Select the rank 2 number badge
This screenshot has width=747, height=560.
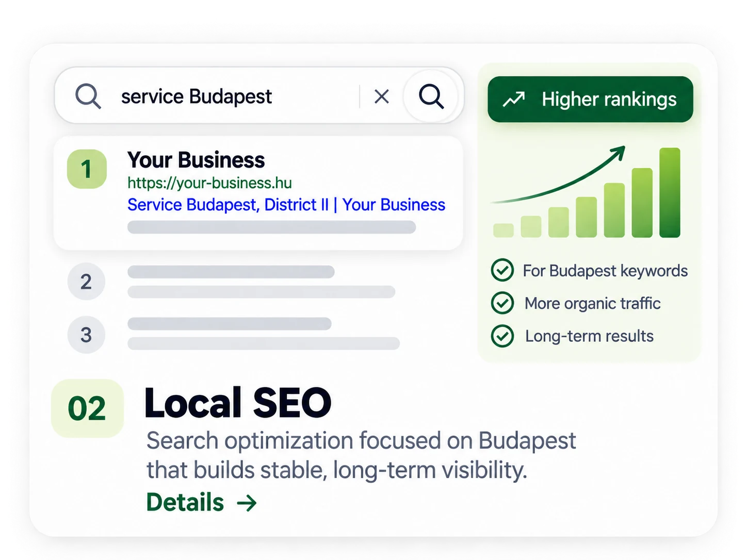[86, 282]
